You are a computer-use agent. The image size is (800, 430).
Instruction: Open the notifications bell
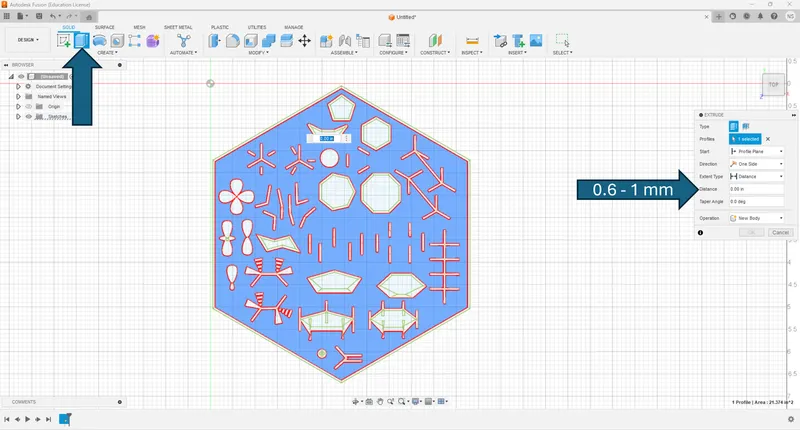pyautogui.click(x=760, y=16)
